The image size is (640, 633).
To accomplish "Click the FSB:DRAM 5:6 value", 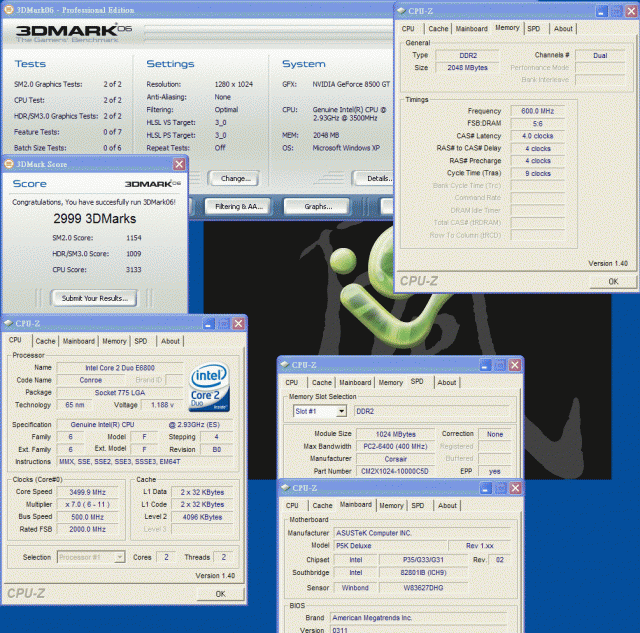I will pos(537,124).
